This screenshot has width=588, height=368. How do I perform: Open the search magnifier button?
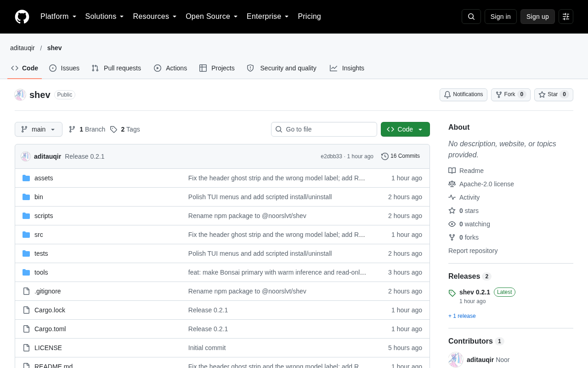pyautogui.click(x=471, y=17)
